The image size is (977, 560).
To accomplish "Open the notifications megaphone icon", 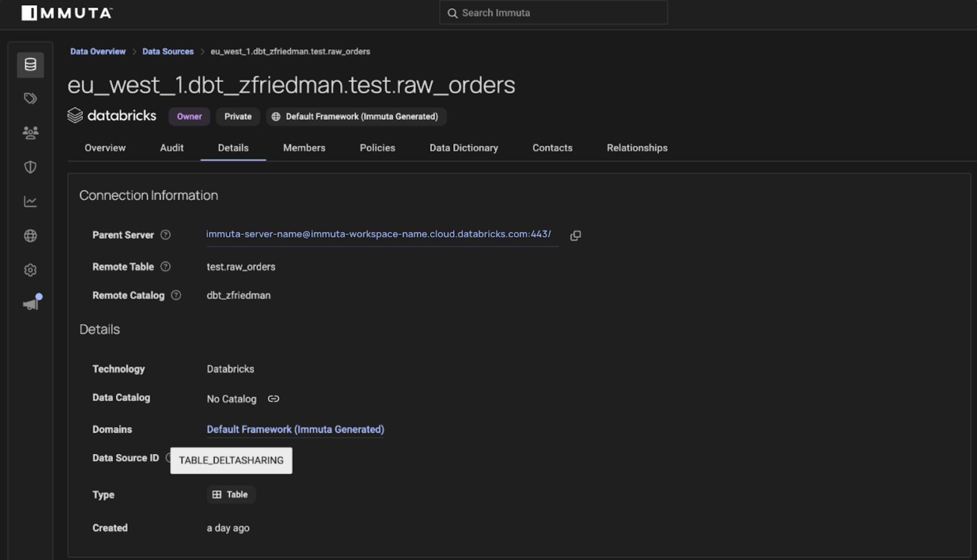I will (x=31, y=304).
